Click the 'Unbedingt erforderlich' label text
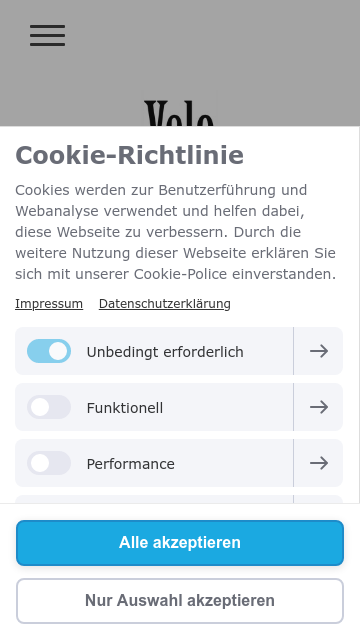The image size is (360, 640). coord(165,352)
